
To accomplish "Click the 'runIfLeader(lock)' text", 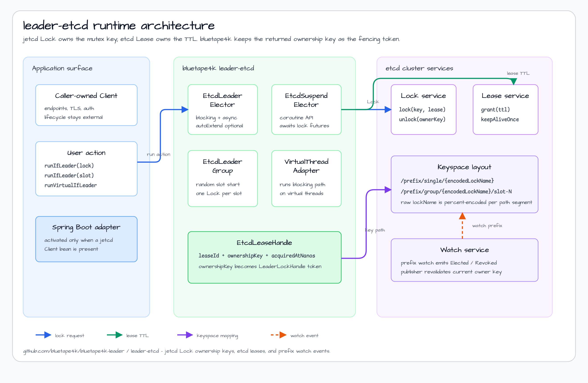I will [69, 165].
